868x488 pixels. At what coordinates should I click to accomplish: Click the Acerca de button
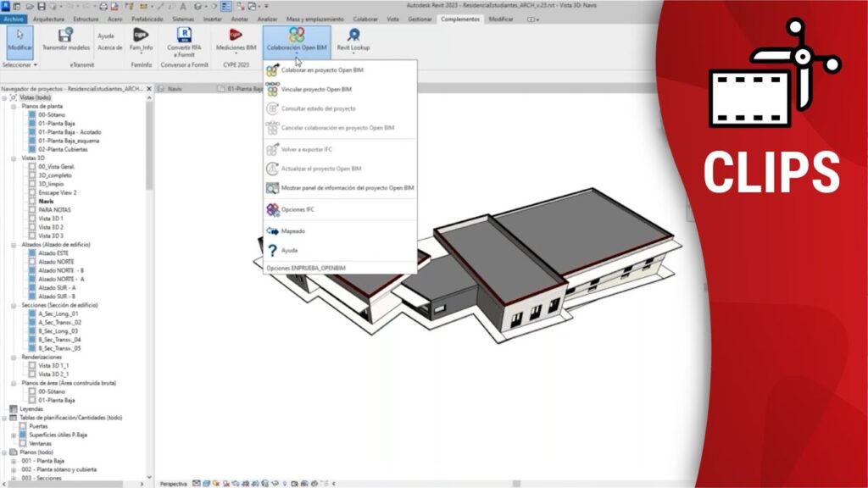110,47
